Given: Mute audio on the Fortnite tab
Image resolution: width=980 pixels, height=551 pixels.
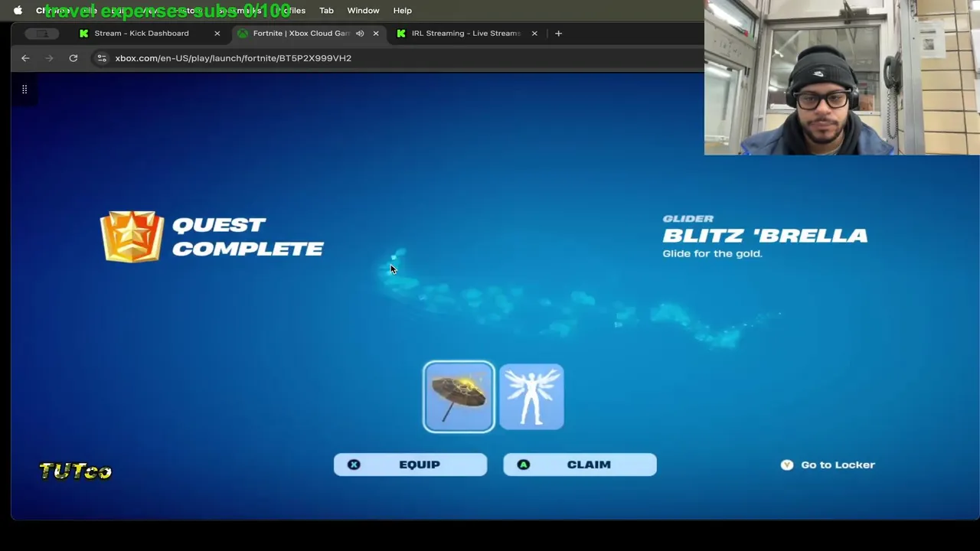Looking at the screenshot, I should click(360, 34).
